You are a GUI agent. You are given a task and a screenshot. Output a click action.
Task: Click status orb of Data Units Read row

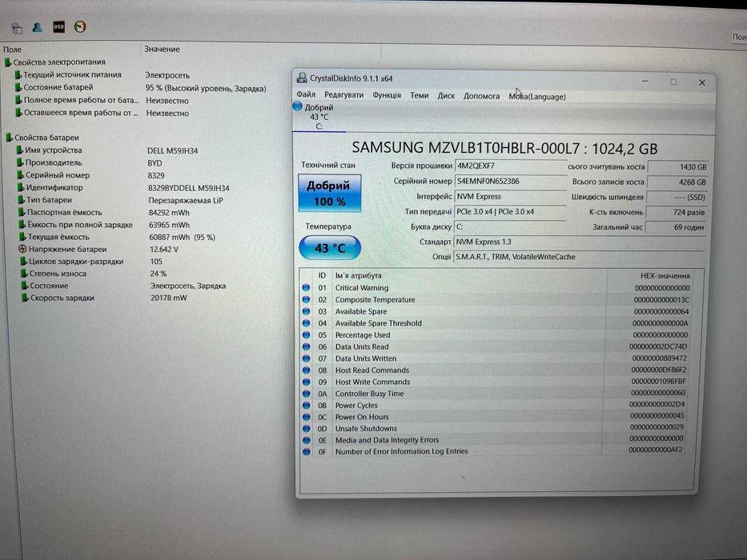[x=306, y=346]
